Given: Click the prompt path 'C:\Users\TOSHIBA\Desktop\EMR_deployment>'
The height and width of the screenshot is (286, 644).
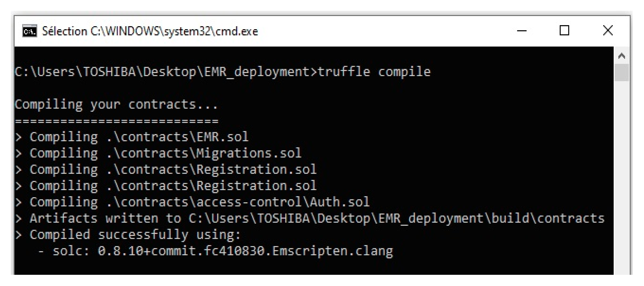Looking at the screenshot, I should point(165,72).
